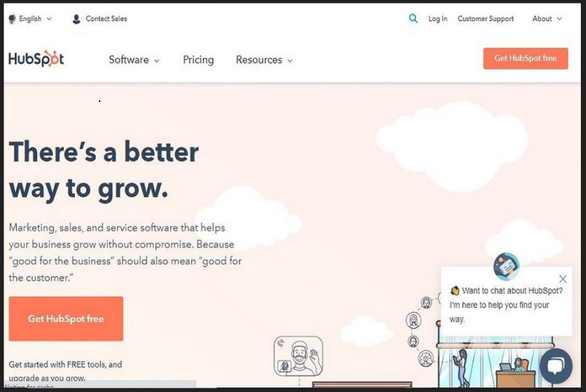Click the video call illustration thumbnail
Viewport: 586px width, 392px height.
298,356
